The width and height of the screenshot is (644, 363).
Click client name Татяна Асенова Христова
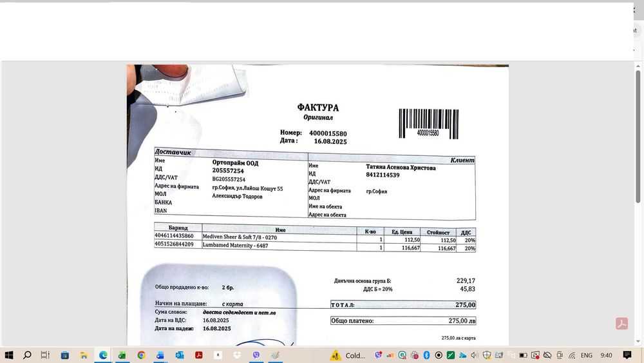tap(401, 168)
